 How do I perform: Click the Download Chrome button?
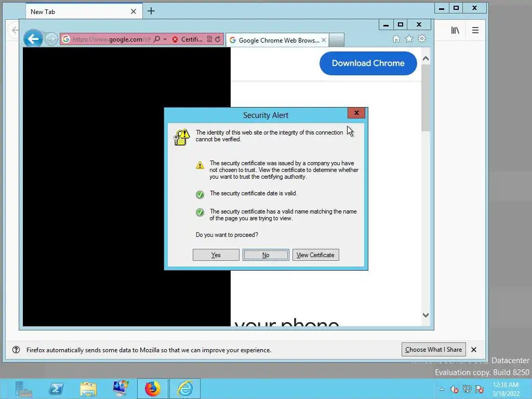[x=368, y=63]
